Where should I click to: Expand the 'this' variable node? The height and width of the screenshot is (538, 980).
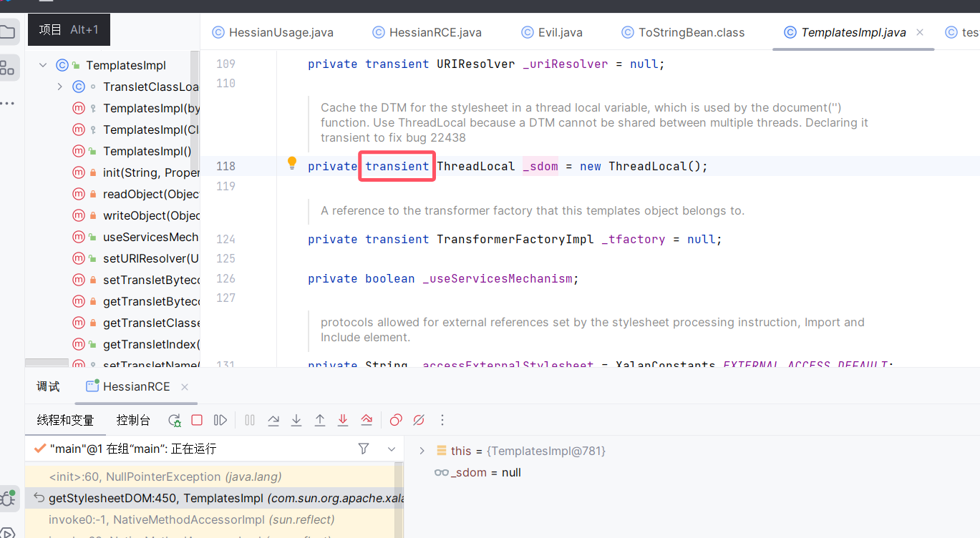[x=422, y=451]
